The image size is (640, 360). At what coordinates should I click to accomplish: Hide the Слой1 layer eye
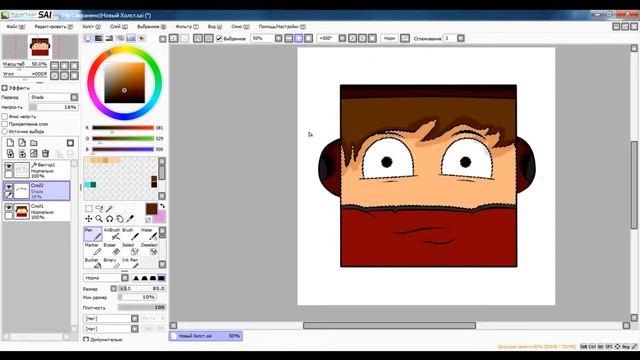click(x=9, y=207)
